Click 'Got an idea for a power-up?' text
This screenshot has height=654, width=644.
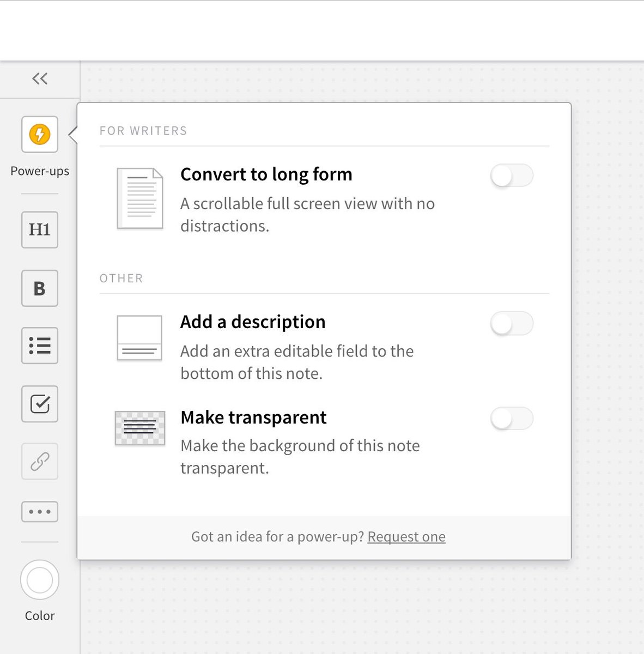277,537
